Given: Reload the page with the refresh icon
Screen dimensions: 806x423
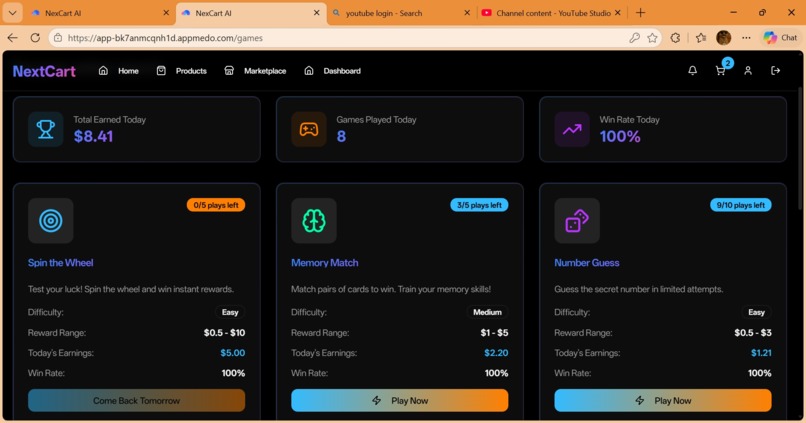Looking at the screenshot, I should pos(35,38).
